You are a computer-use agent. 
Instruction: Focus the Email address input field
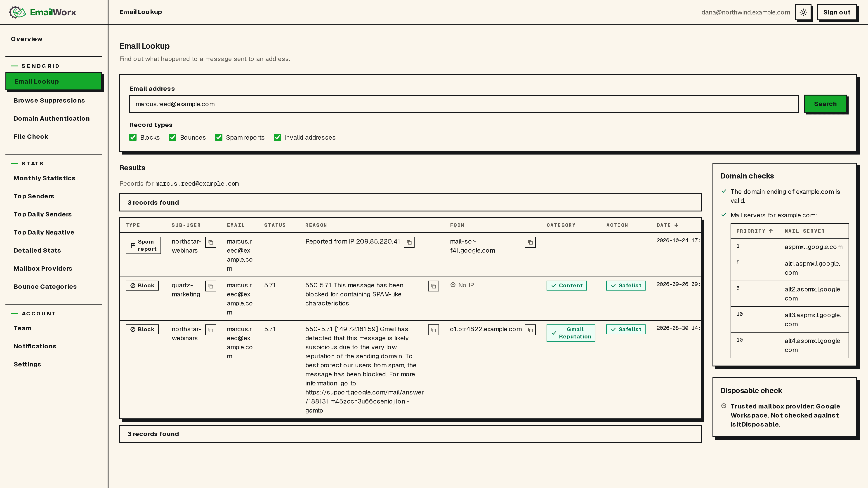tap(464, 104)
